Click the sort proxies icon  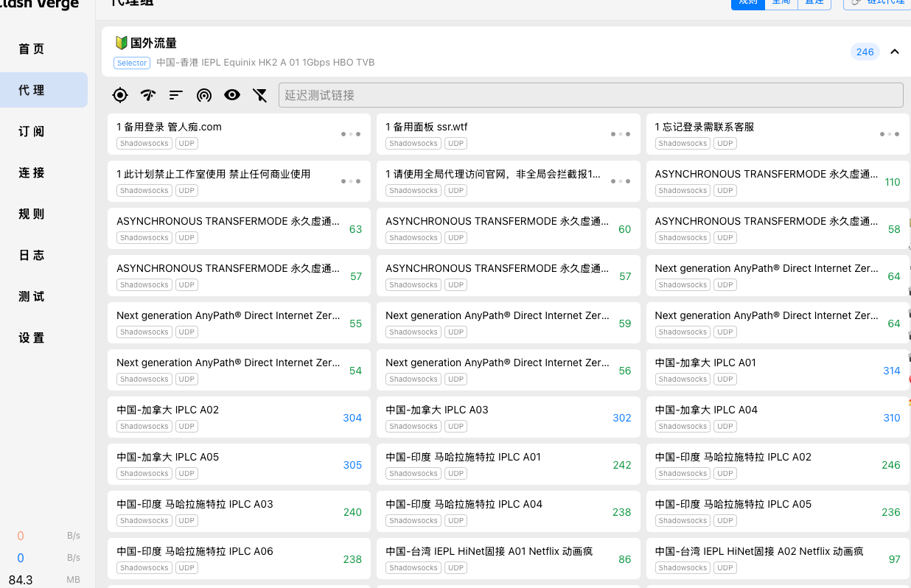click(x=175, y=95)
